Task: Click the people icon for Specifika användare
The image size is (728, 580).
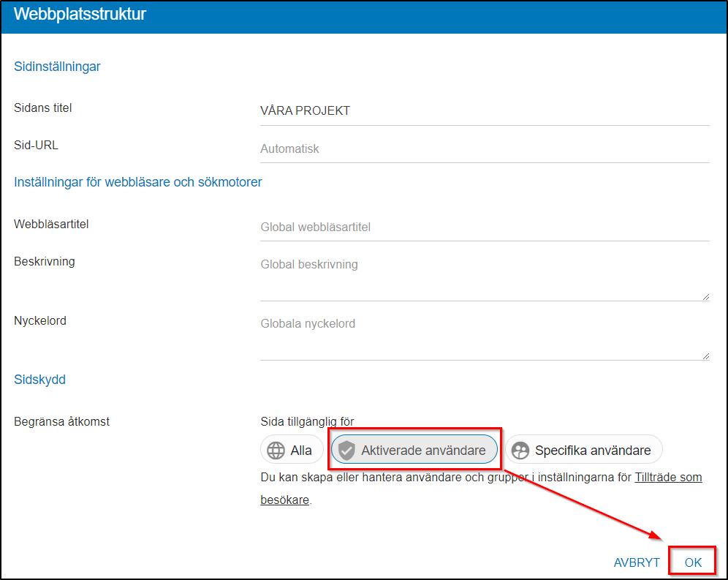Action: click(520, 451)
